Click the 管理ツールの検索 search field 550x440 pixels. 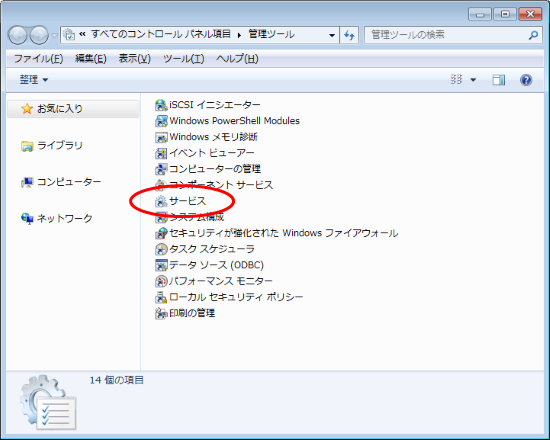tap(453, 35)
